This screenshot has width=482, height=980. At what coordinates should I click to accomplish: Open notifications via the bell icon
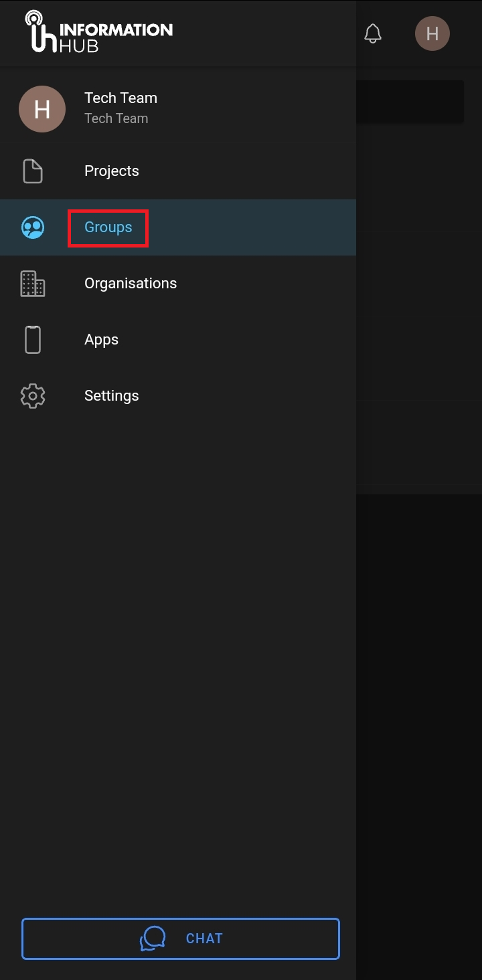pyautogui.click(x=373, y=33)
